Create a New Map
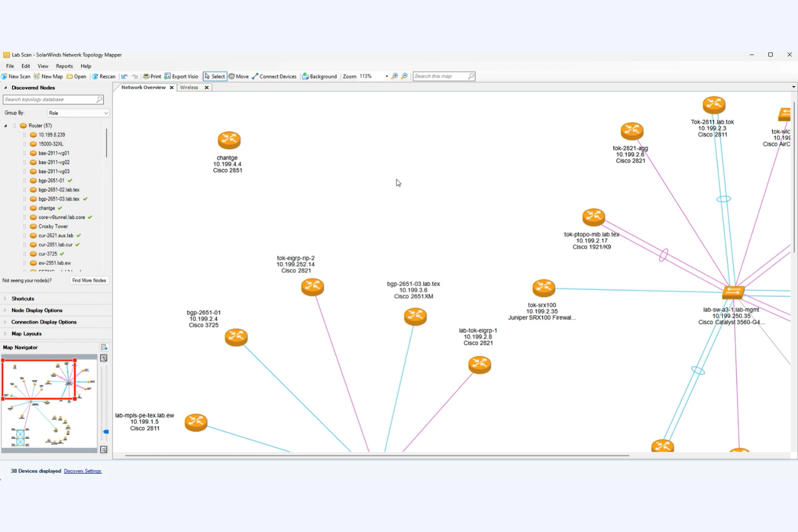Image resolution: width=798 pixels, height=532 pixels. tap(49, 76)
